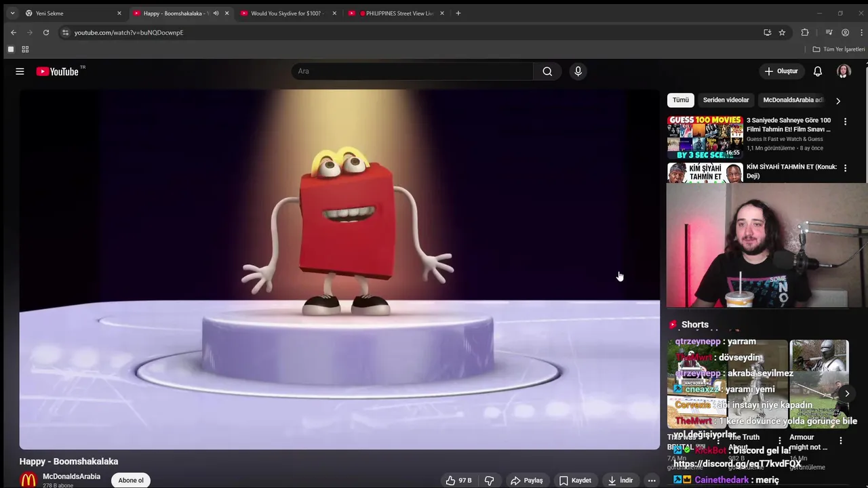Click the video player to pause
Viewport: 868px width, 488px height.
(x=340, y=270)
